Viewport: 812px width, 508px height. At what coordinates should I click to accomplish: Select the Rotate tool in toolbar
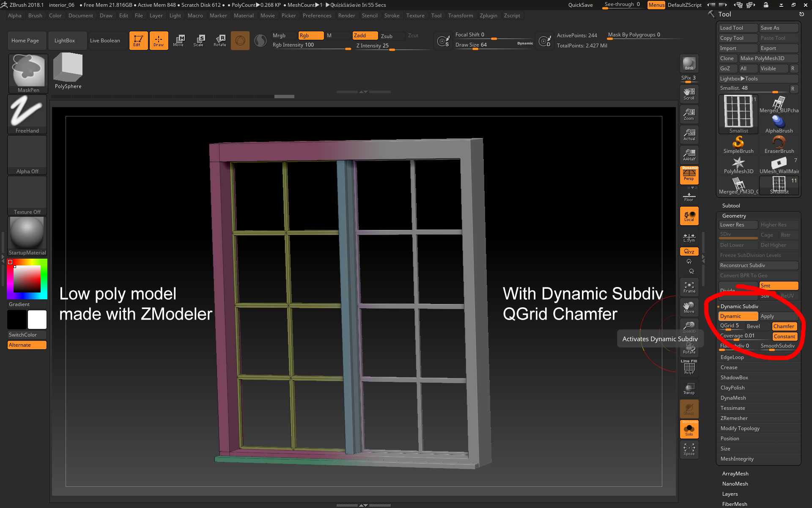[x=219, y=40]
